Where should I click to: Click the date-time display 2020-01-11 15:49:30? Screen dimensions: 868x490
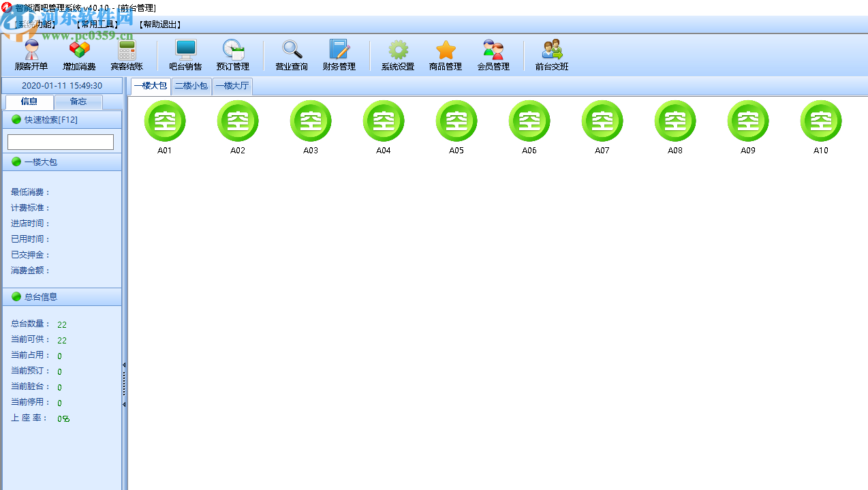[62, 85]
